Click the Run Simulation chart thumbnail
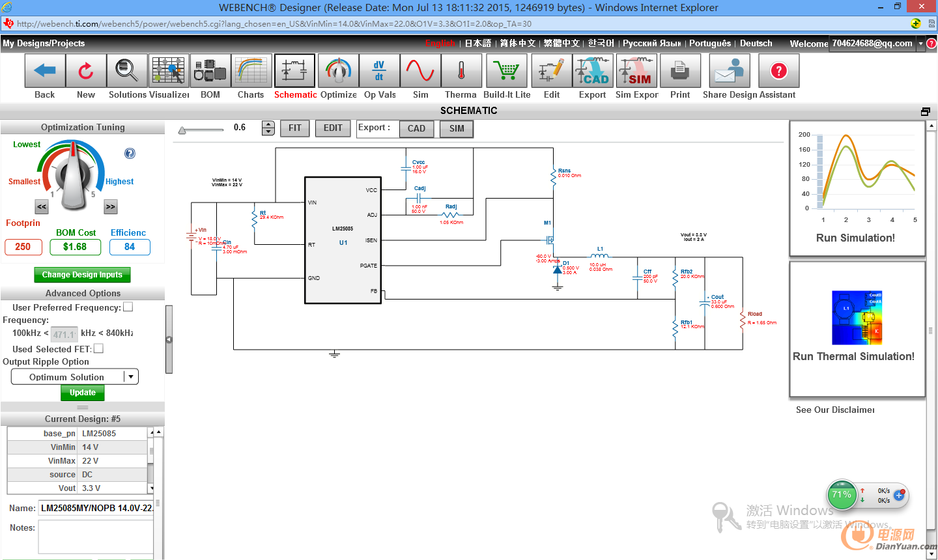The image size is (938, 560). pyautogui.click(x=857, y=189)
